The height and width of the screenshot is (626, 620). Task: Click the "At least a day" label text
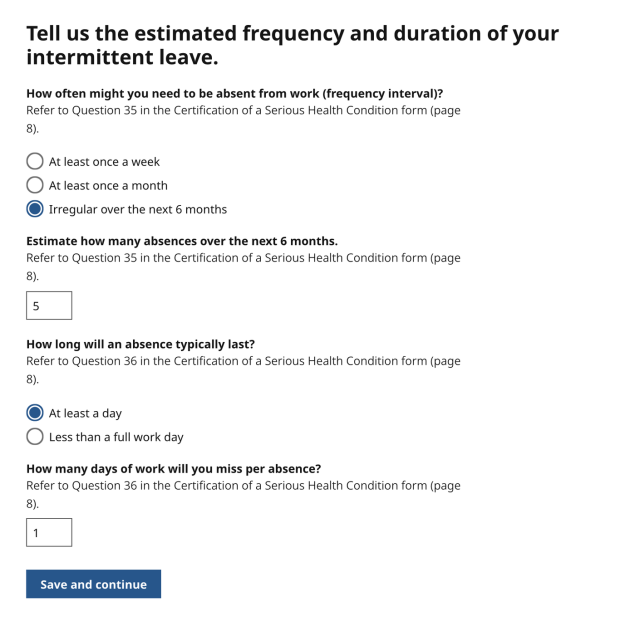[85, 413]
